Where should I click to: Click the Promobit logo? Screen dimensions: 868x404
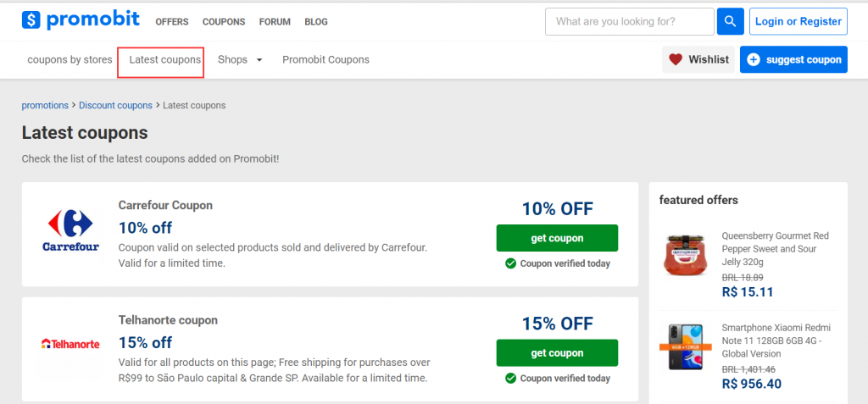tap(81, 20)
